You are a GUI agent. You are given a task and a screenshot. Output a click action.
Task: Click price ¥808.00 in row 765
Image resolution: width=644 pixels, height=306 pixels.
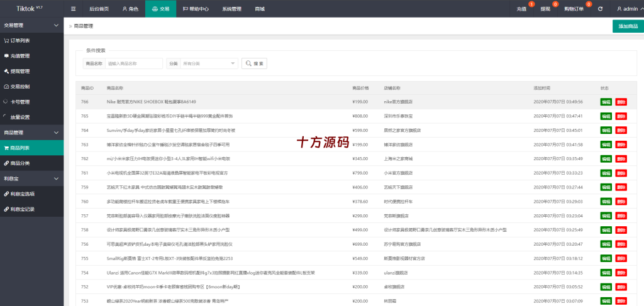pyautogui.click(x=360, y=116)
